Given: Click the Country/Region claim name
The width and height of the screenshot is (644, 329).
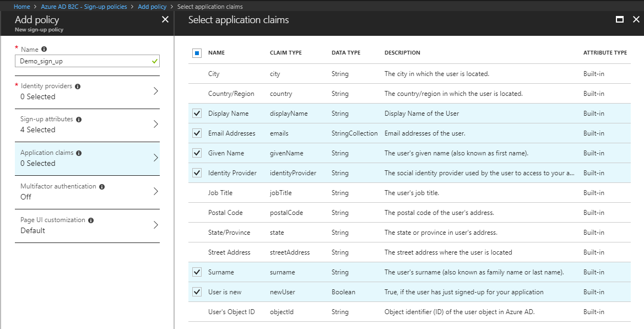Looking at the screenshot, I should (231, 94).
